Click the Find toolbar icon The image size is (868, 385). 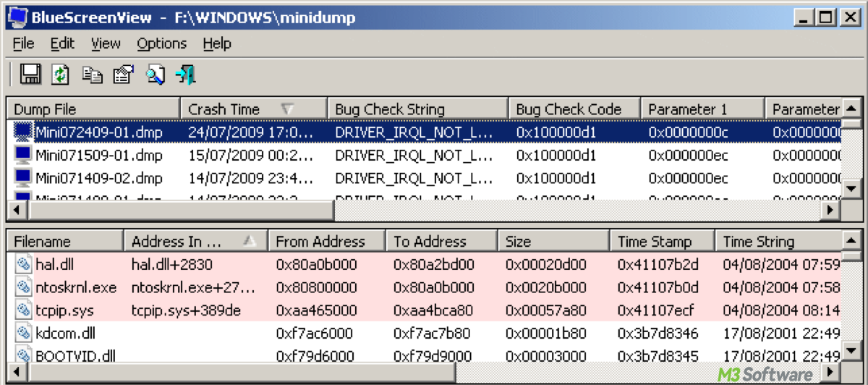coord(156,74)
